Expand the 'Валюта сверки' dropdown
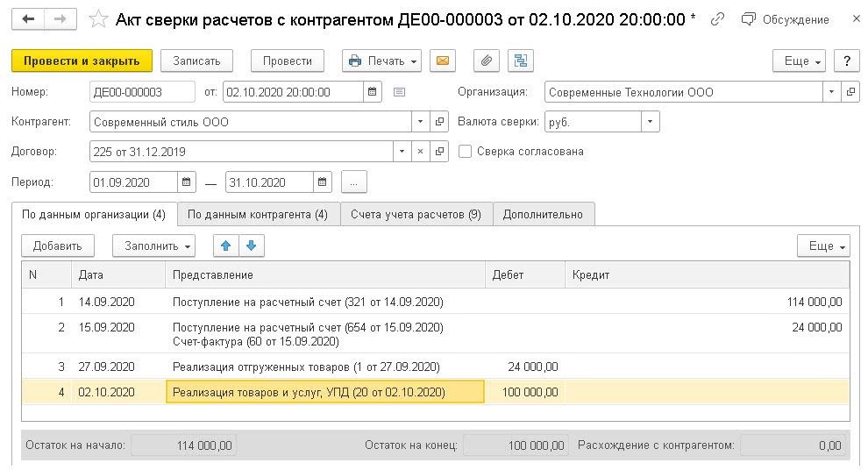 tap(650, 122)
